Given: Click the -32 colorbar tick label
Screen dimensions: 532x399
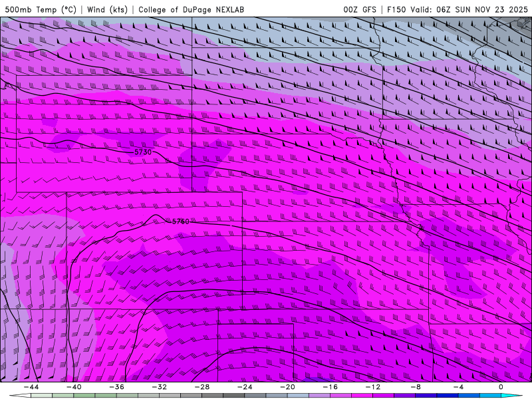Looking at the screenshot, I should click(159, 387).
